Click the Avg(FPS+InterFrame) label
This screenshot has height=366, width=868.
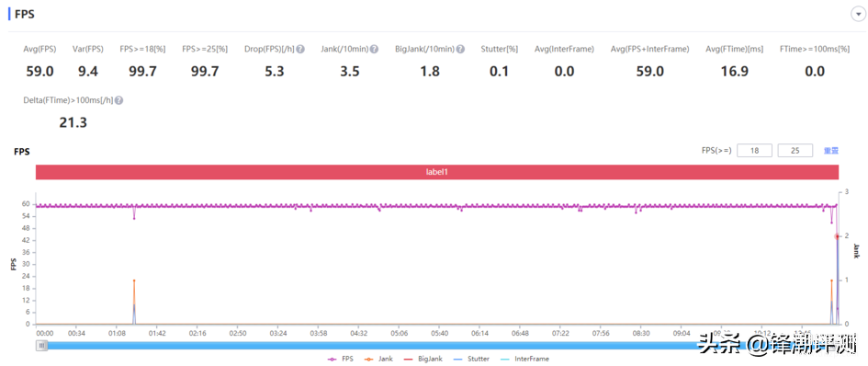(x=650, y=50)
